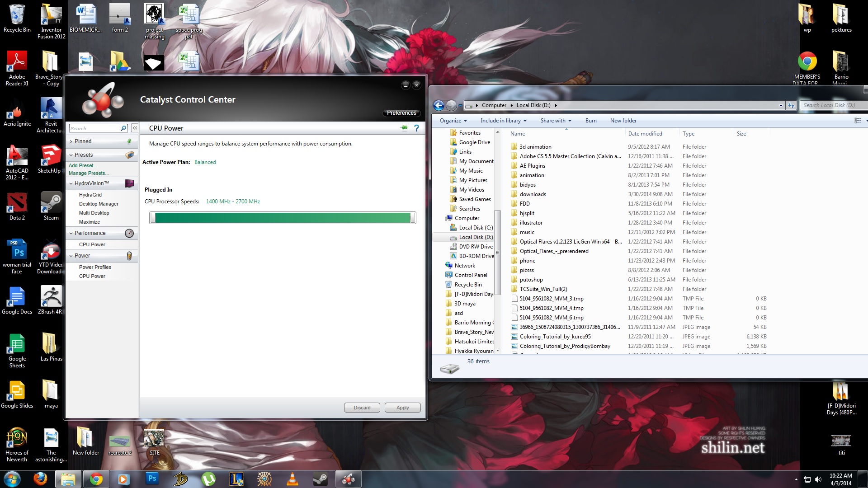The height and width of the screenshot is (488, 868).
Task: Pin the CPU Power page with the green pin
Action: pos(404,128)
